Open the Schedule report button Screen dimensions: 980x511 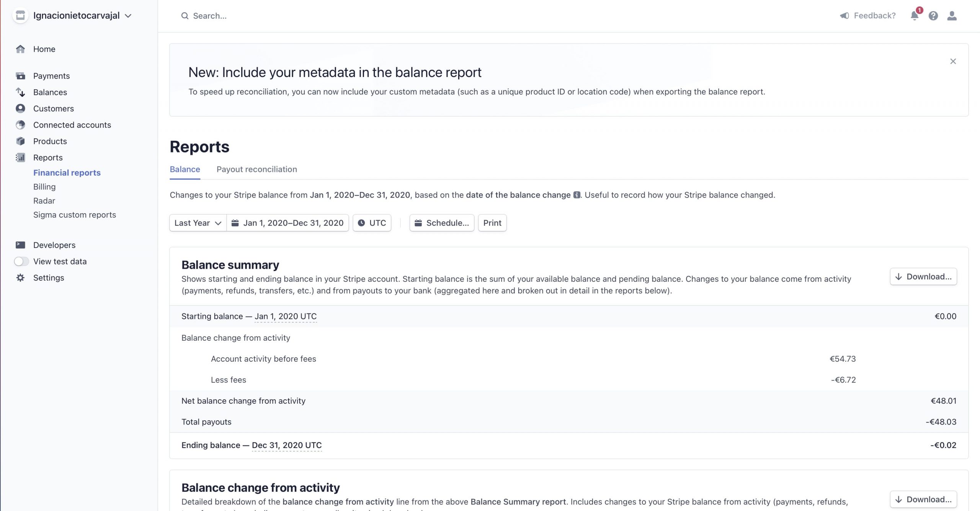click(442, 223)
